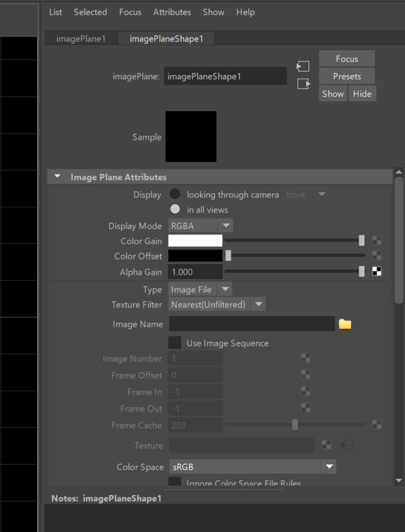Click the output connection icon below it

tap(304, 84)
